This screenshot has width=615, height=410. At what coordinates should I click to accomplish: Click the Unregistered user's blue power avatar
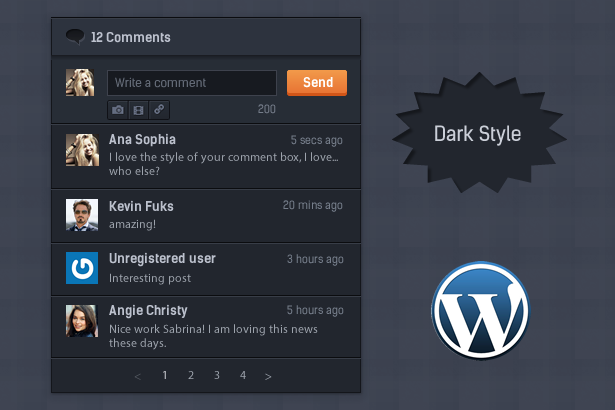click(82, 268)
